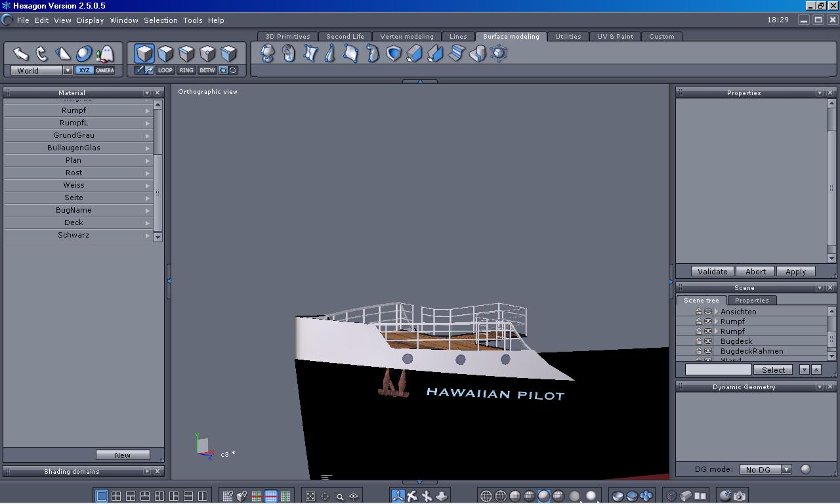Image resolution: width=840 pixels, height=504 pixels.
Task: Open the Material panel options arrow
Action: click(x=147, y=93)
